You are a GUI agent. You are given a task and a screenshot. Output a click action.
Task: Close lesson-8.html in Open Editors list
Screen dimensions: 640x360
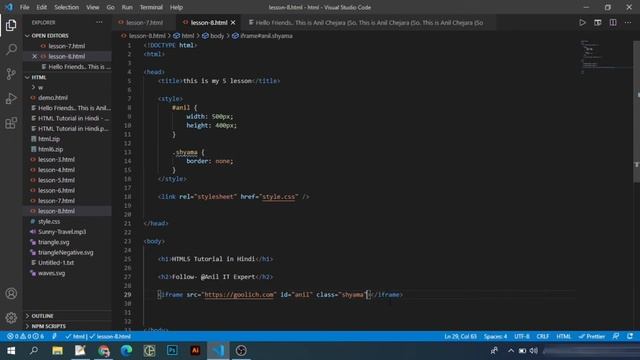(34, 56)
